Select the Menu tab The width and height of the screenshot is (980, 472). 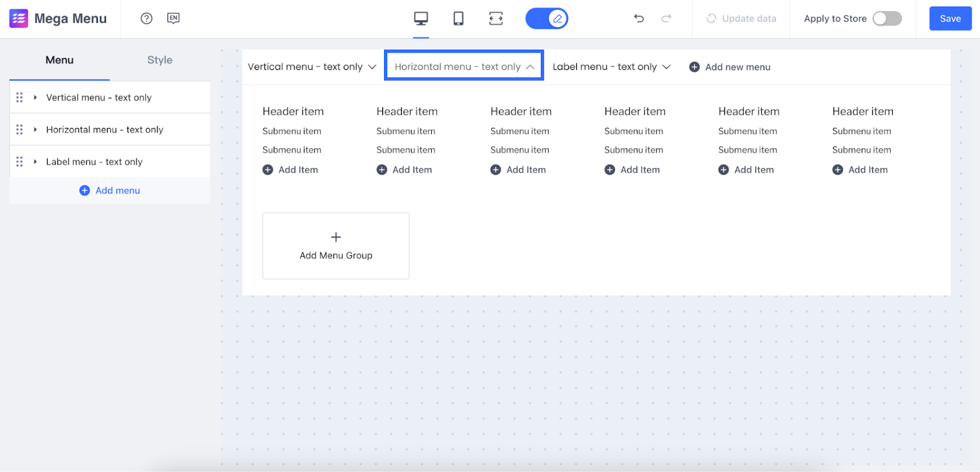[59, 60]
